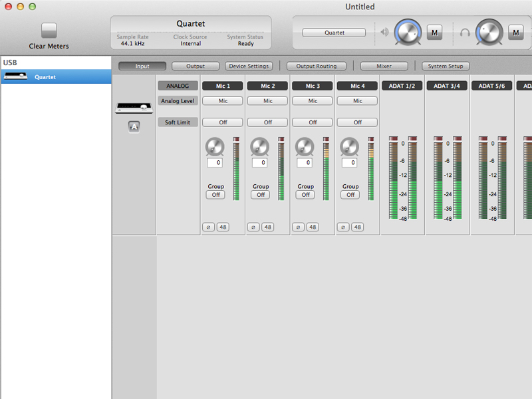Screen dimensions: 532x399
Task: Click the System Status Ready text
Action: point(246,43)
